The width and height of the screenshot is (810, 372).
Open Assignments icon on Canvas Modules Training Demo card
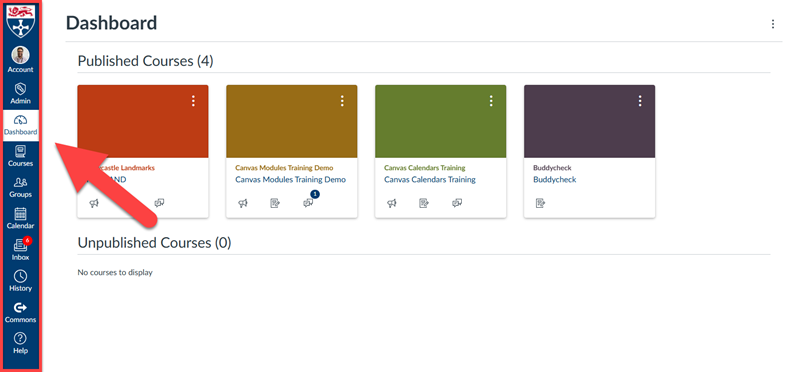[275, 203]
